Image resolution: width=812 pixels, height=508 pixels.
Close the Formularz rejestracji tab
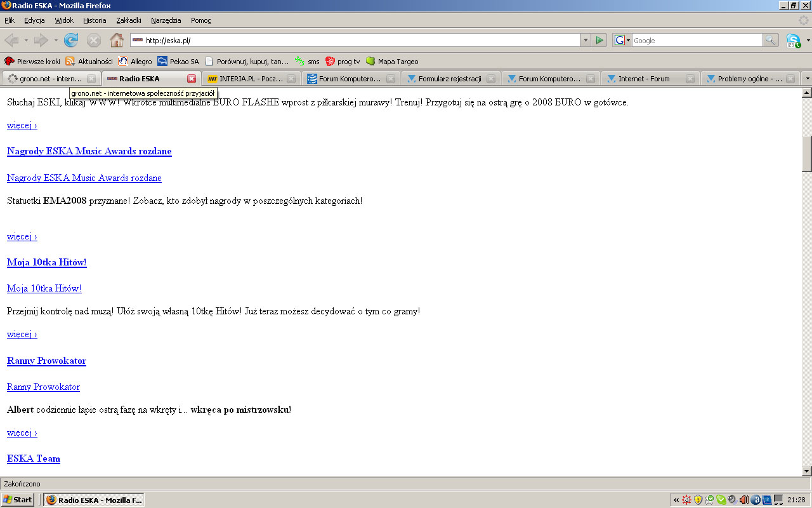pyautogui.click(x=491, y=79)
